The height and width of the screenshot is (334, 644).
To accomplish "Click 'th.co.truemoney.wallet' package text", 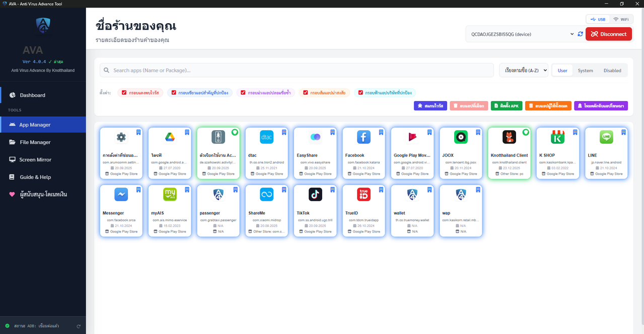I will (412, 220).
